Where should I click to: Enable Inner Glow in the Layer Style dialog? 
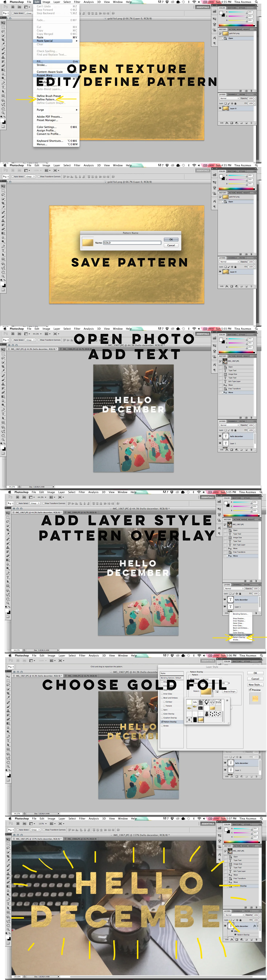point(162,694)
